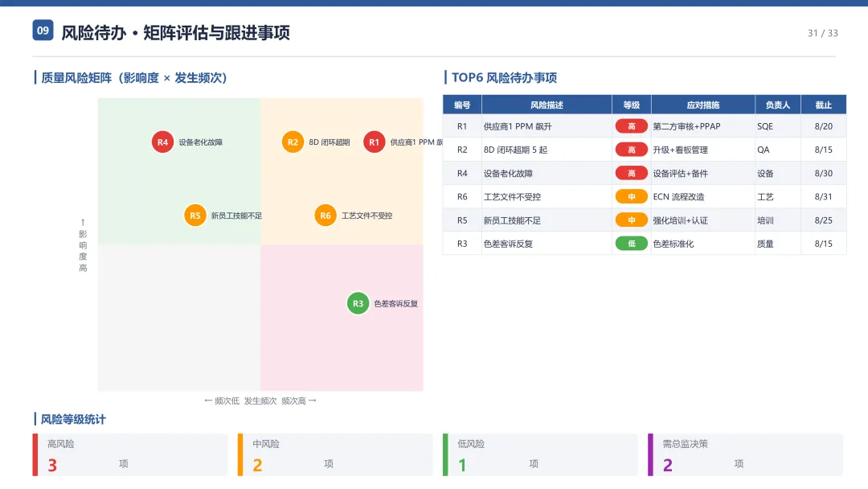Click the red 高 badge in row R4
Viewport: 868px width, 489px height.
point(631,174)
